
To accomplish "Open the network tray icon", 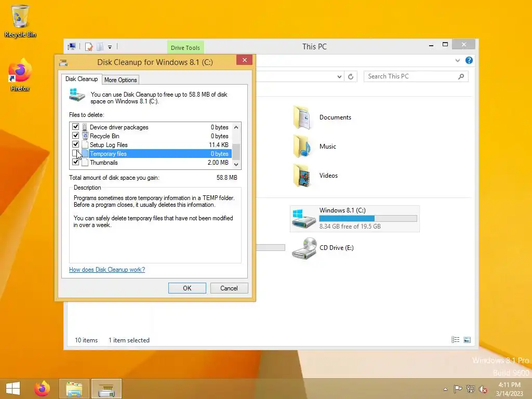I will tap(471, 389).
